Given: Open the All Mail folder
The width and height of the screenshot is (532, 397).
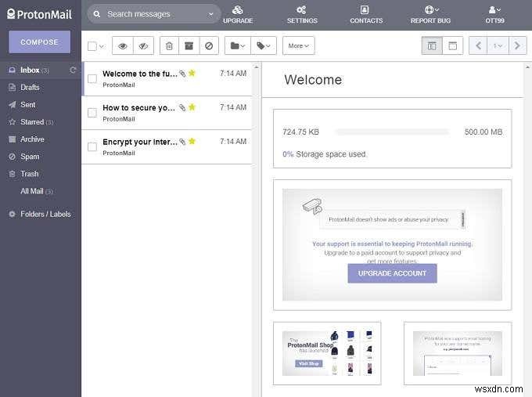Looking at the screenshot, I should coord(41,191).
